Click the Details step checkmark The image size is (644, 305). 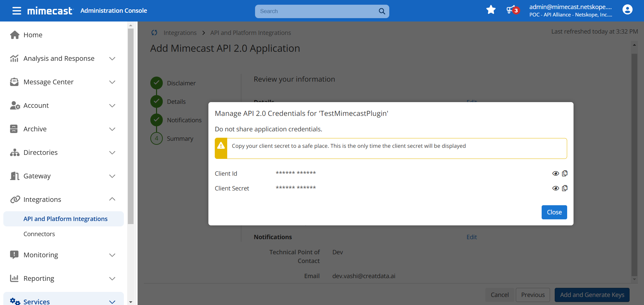[156, 101]
